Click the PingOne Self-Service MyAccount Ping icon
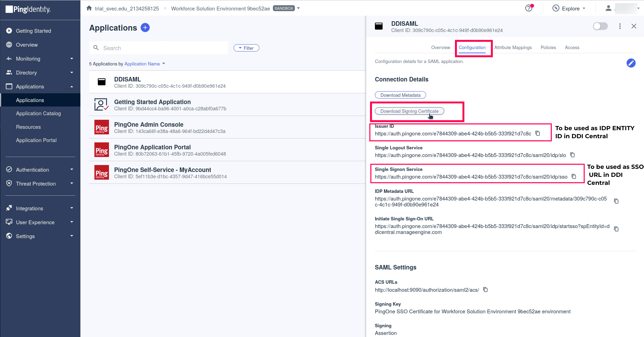 tap(102, 172)
